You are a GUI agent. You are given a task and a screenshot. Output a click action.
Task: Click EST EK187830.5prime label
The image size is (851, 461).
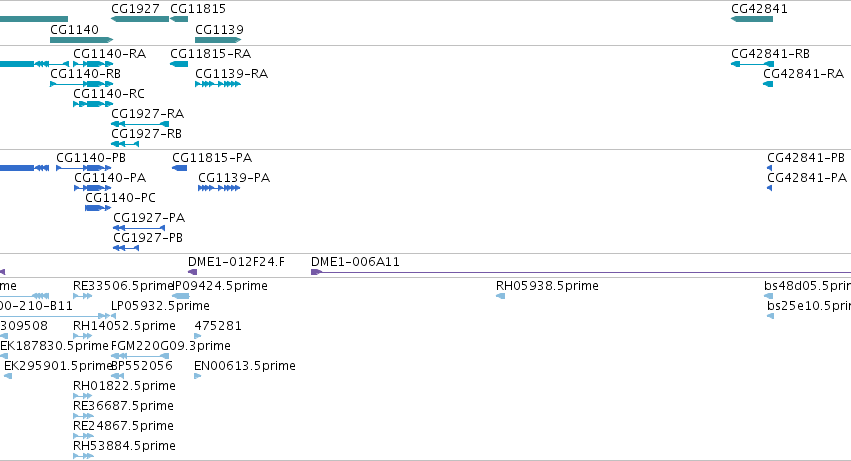[x=54, y=346]
